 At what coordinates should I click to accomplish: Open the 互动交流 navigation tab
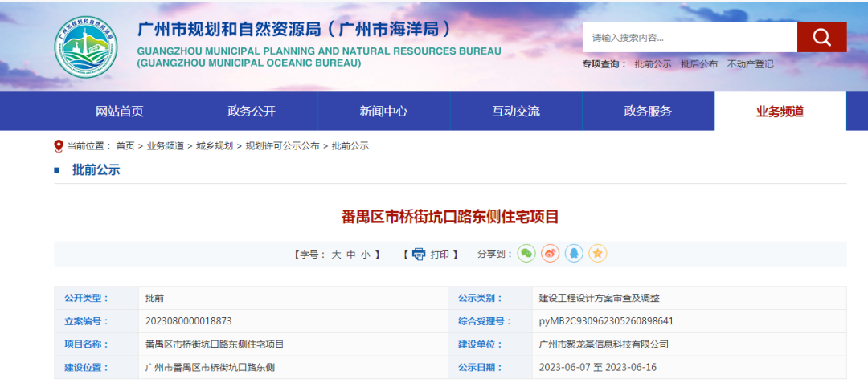[516, 111]
